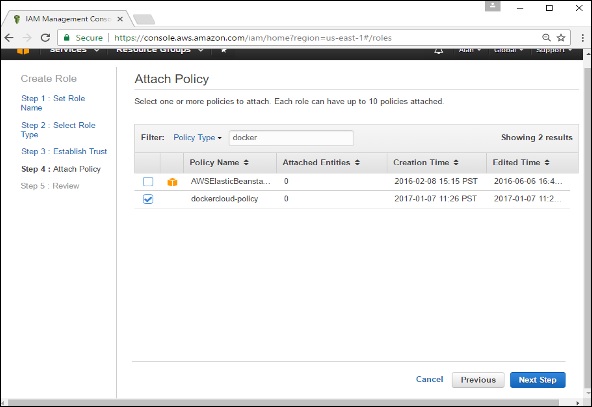Click the Edited Time column header
592x407 pixels.
pyautogui.click(x=532, y=163)
